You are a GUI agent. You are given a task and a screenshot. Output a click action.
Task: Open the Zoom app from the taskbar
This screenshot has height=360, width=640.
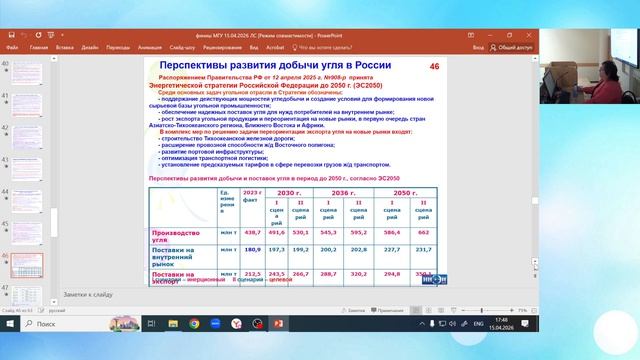coord(216,324)
